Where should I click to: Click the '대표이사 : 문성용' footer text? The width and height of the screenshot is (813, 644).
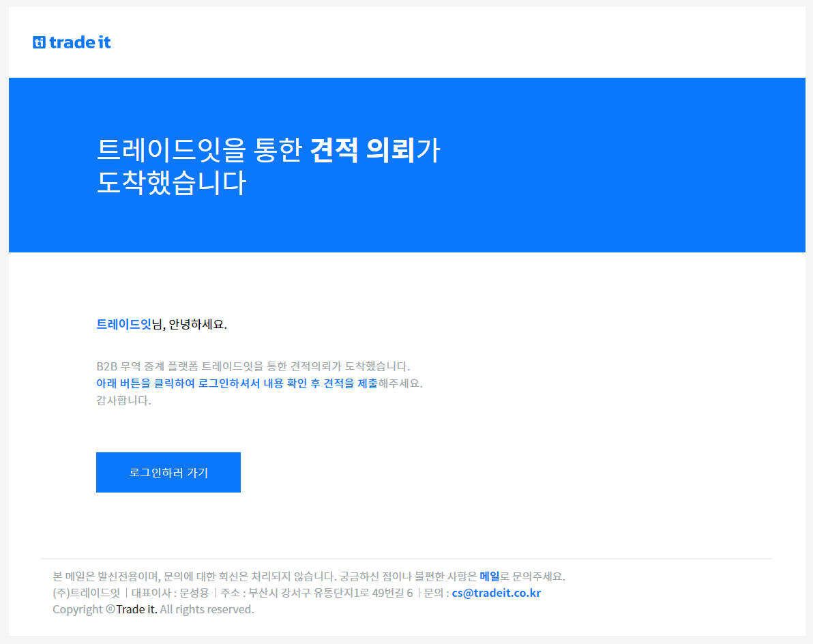[170, 593]
